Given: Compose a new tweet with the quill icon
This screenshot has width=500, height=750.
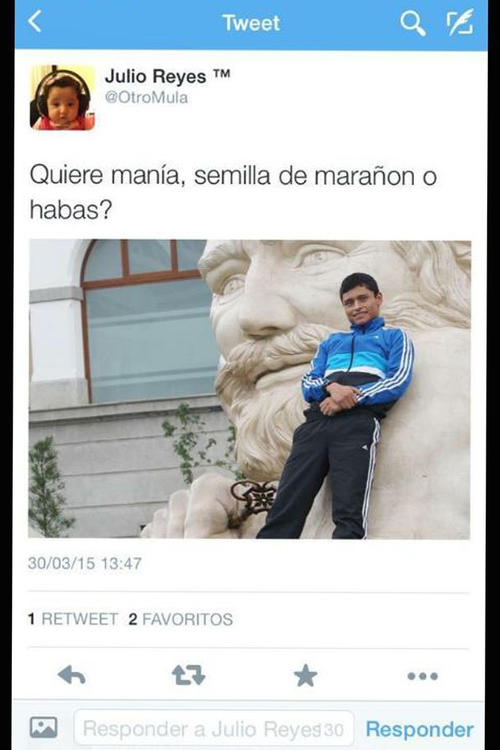Looking at the screenshot, I should (x=460, y=22).
